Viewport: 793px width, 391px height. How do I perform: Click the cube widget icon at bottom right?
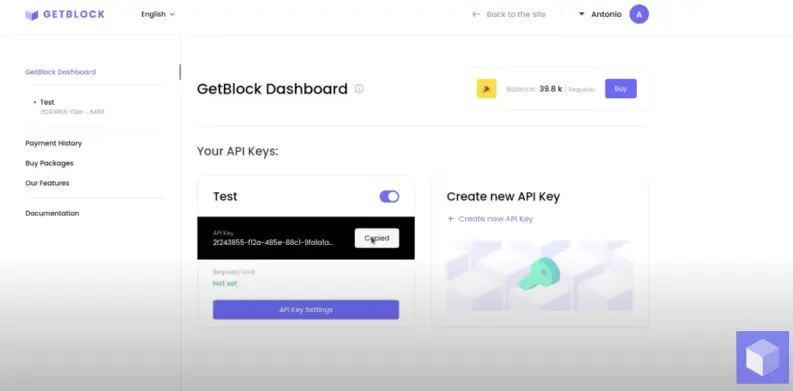point(762,357)
